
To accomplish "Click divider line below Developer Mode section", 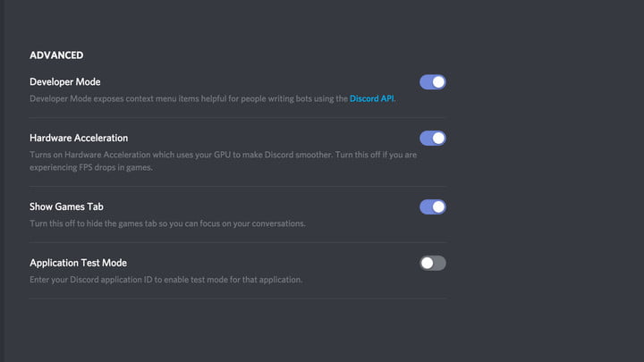I will (237, 118).
